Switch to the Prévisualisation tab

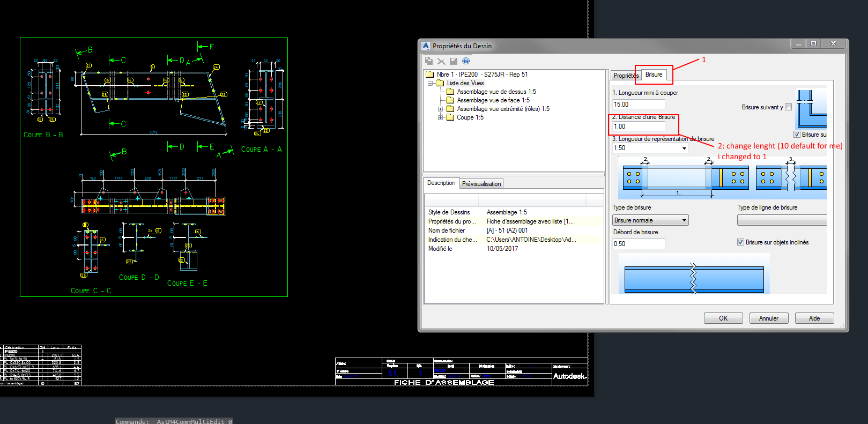click(481, 184)
